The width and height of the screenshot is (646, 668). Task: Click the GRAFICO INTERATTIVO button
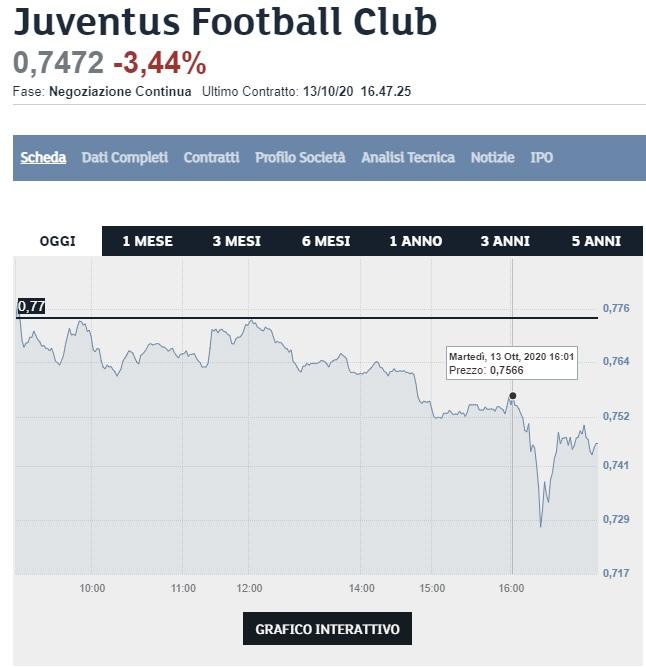coord(327,629)
